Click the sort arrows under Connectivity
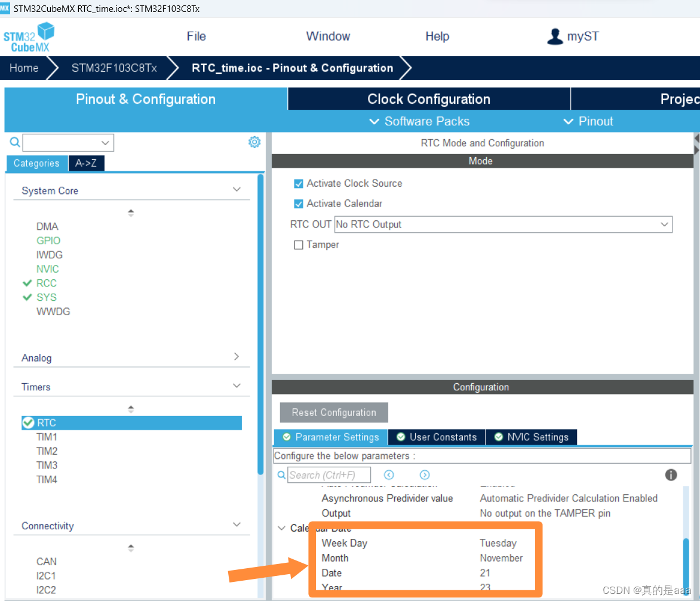The image size is (700, 601). (x=131, y=547)
